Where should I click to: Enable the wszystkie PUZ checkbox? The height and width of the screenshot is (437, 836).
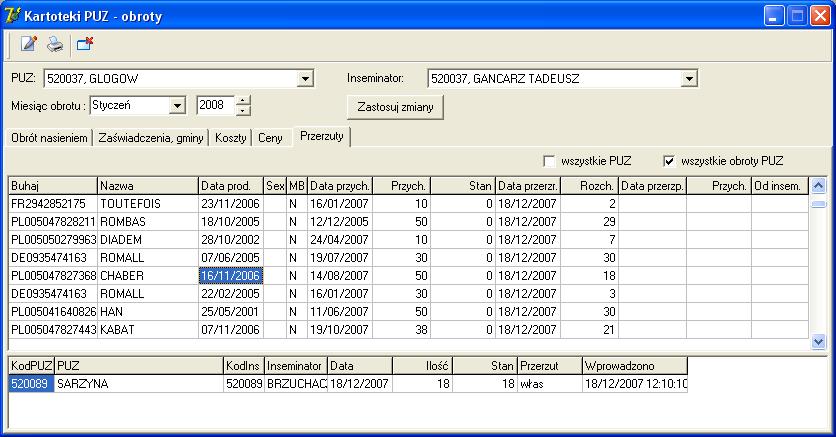(549, 161)
